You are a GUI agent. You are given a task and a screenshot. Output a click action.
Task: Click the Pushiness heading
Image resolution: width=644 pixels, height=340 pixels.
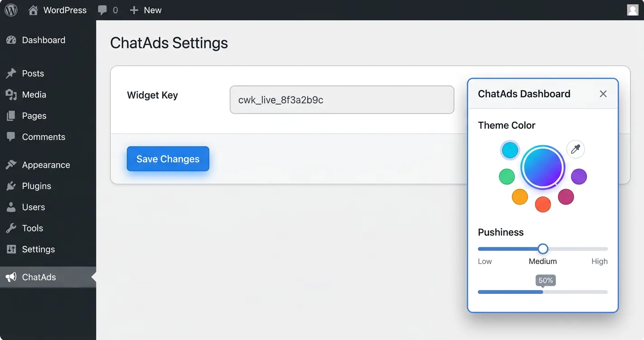501,232
